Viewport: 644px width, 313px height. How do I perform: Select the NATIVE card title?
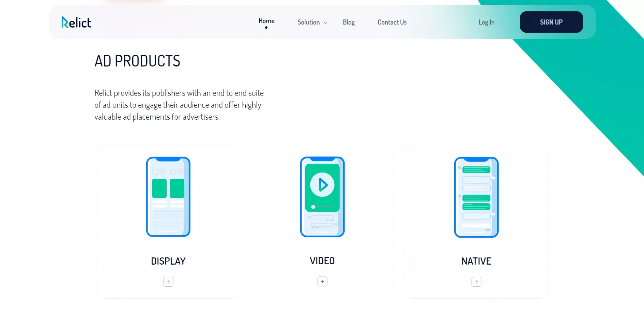click(476, 261)
